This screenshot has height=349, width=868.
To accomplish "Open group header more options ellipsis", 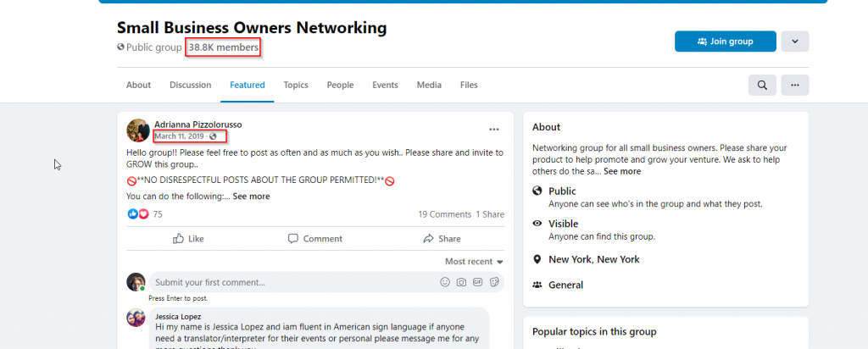I will pyautogui.click(x=795, y=86).
